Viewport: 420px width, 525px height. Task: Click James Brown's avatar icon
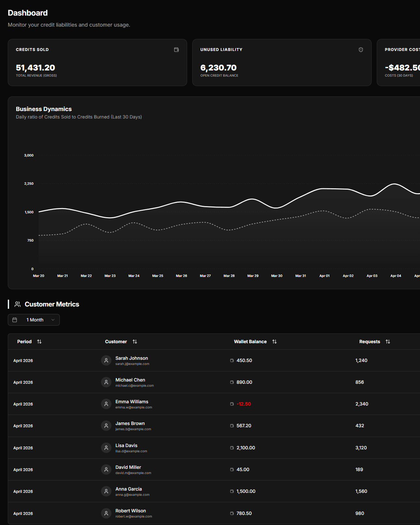(x=106, y=426)
